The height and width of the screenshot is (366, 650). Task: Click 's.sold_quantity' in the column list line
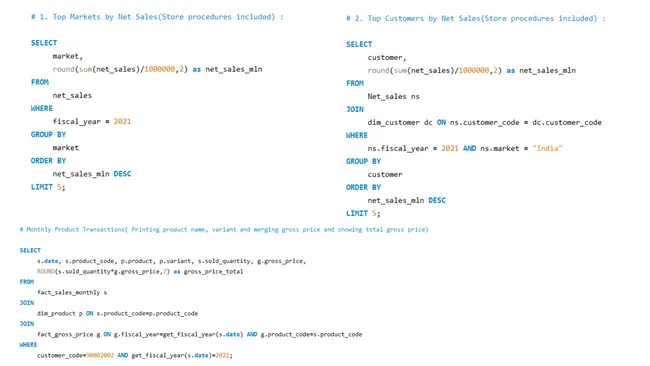[x=224, y=261]
